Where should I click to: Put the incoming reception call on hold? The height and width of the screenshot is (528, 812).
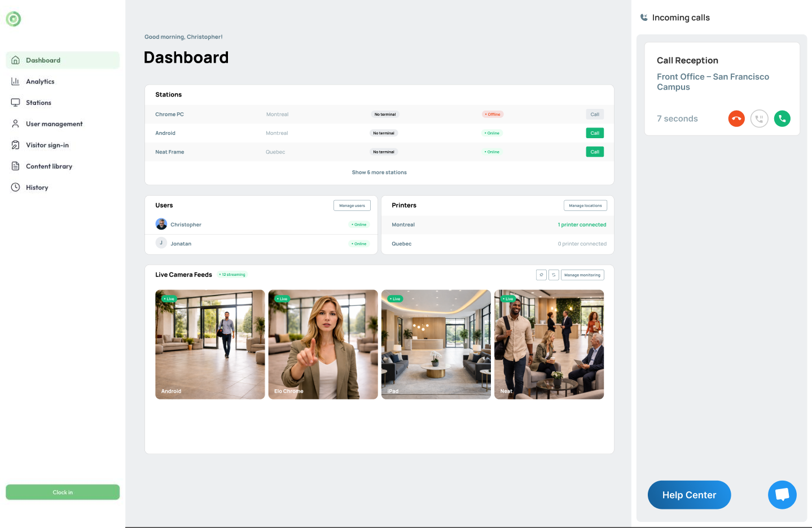coord(760,118)
